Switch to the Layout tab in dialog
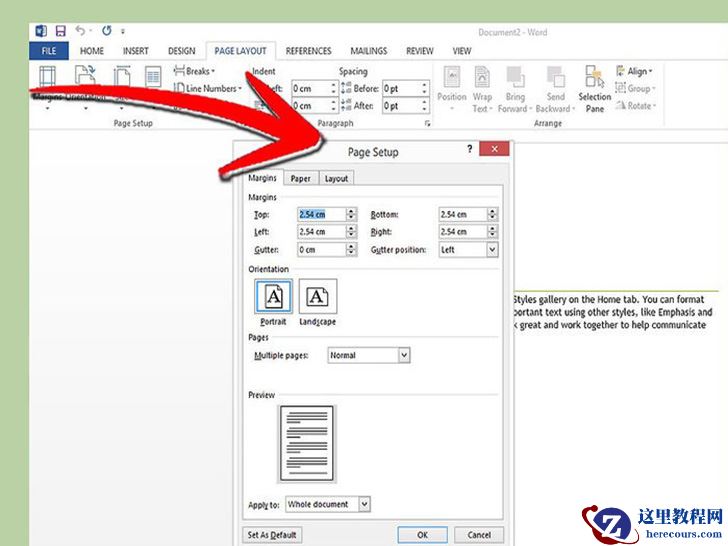 [x=336, y=178]
